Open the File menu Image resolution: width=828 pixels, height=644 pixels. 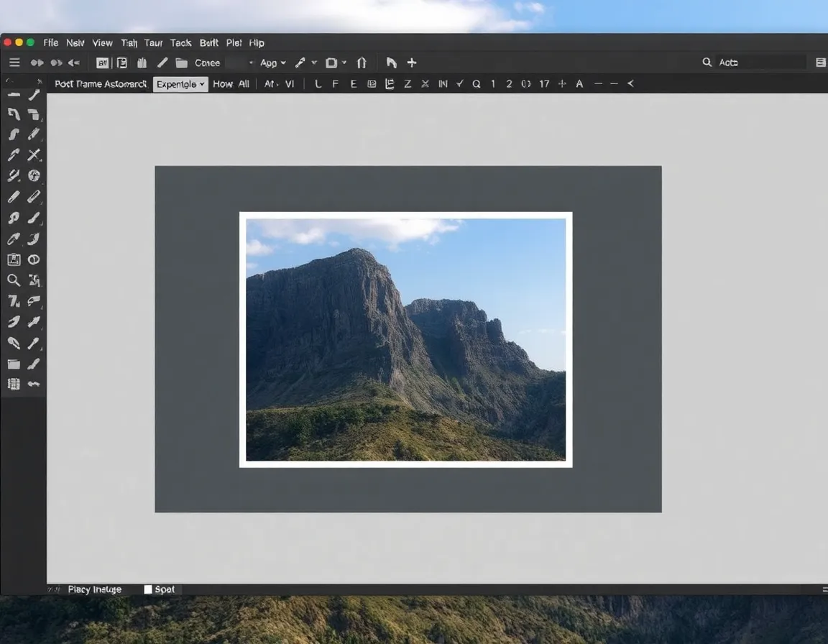(x=50, y=43)
